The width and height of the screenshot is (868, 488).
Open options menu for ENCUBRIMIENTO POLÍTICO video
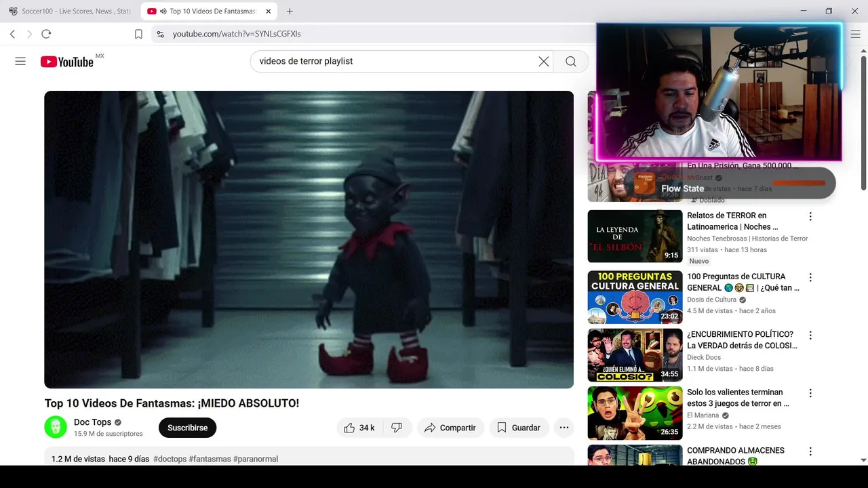pos(810,335)
